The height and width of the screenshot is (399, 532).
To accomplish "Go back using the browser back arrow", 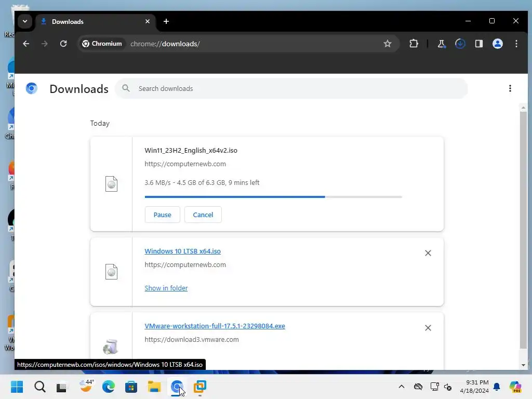I will click(x=26, y=44).
